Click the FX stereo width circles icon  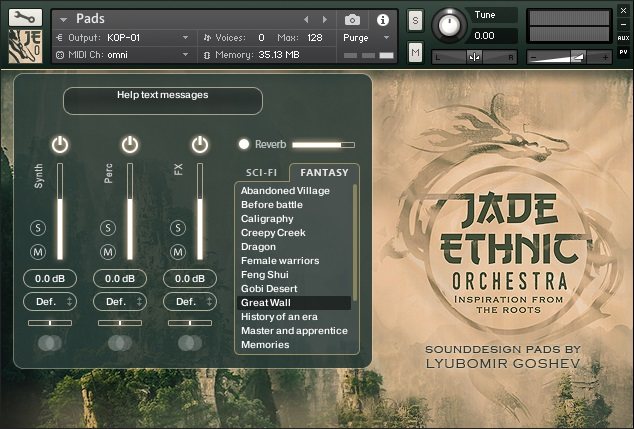coord(190,343)
